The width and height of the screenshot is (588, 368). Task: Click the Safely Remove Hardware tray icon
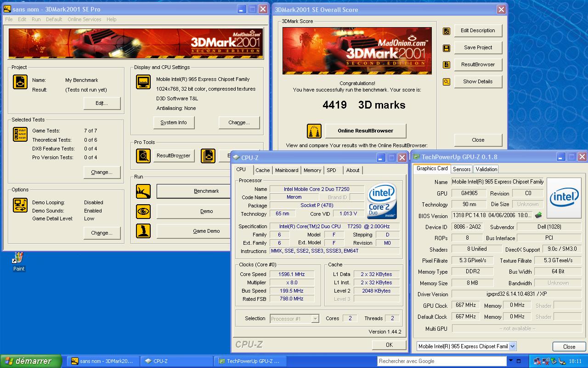coord(553,361)
